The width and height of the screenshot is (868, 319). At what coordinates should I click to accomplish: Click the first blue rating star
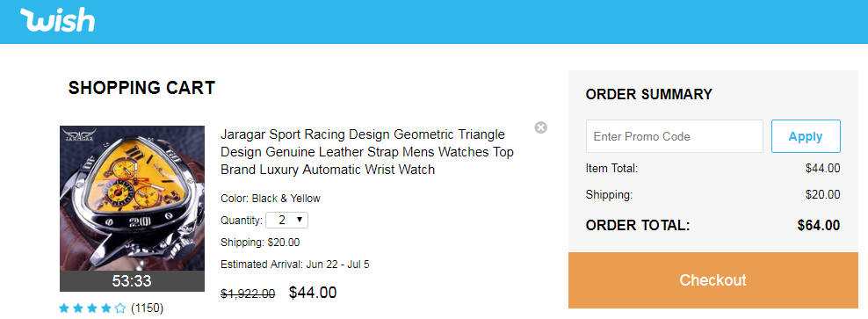tap(64, 308)
